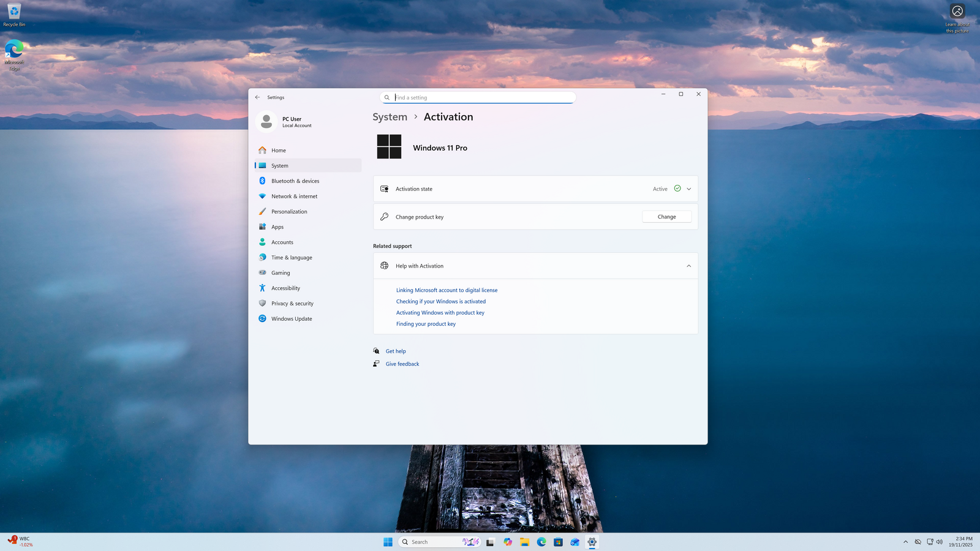This screenshot has width=980, height=551.
Task: Go to Windows Update section
Action: (x=292, y=319)
